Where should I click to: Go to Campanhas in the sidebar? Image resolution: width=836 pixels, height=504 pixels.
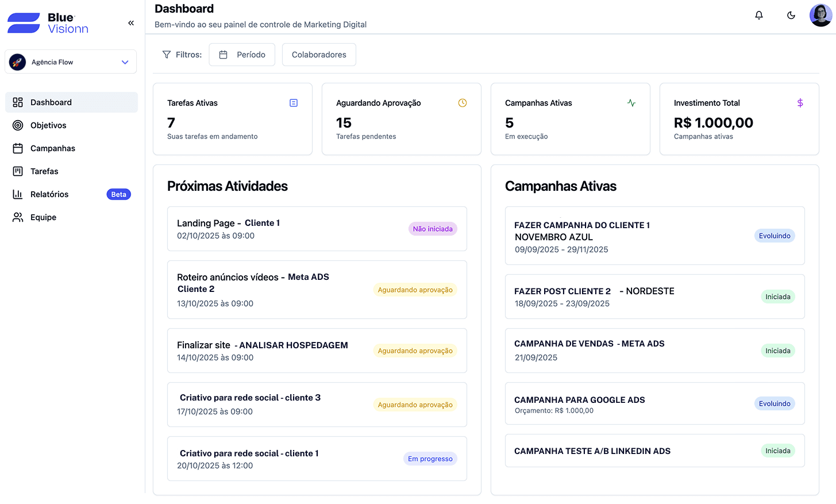(x=52, y=148)
